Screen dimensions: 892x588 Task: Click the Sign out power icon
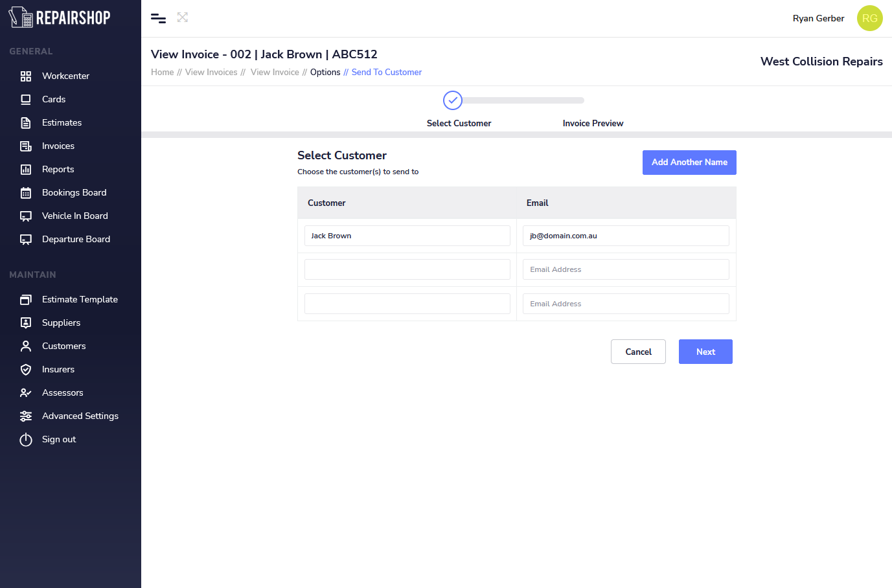point(26,440)
